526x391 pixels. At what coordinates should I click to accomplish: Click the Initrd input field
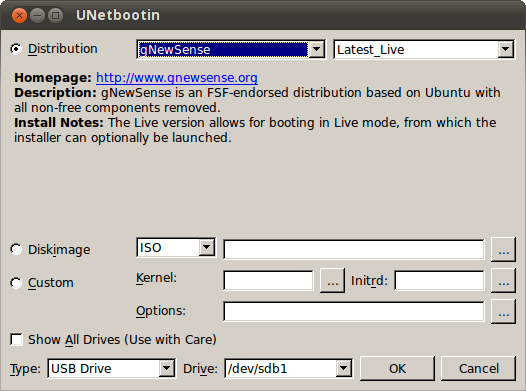[439, 281]
